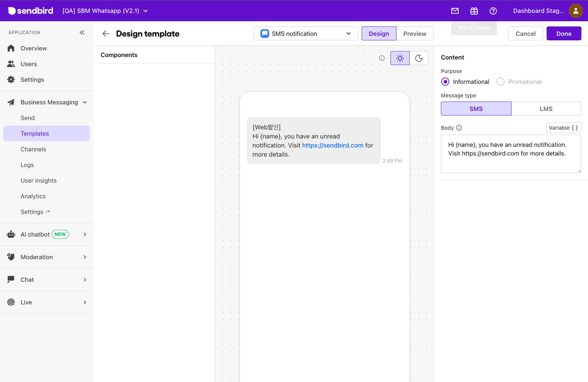Collapse the Business Messaging section
Image resolution: width=588 pixels, height=382 pixels.
click(x=85, y=102)
